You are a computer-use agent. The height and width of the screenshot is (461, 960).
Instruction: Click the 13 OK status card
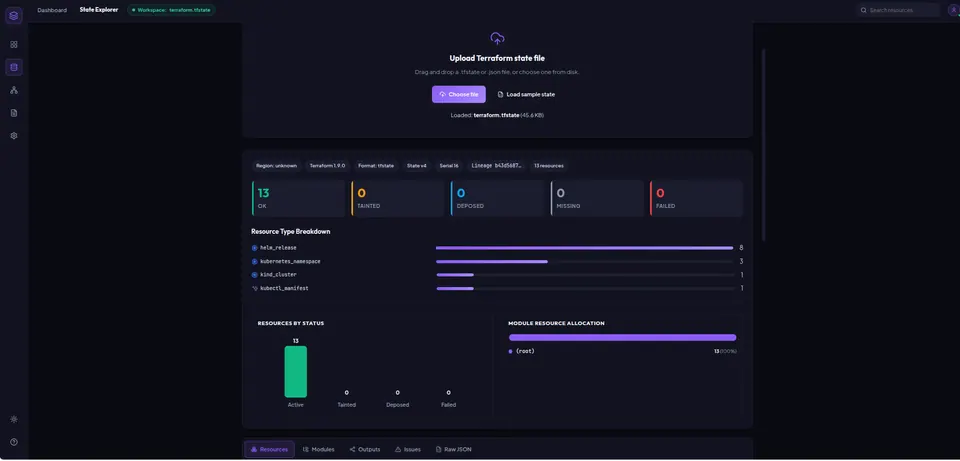298,198
